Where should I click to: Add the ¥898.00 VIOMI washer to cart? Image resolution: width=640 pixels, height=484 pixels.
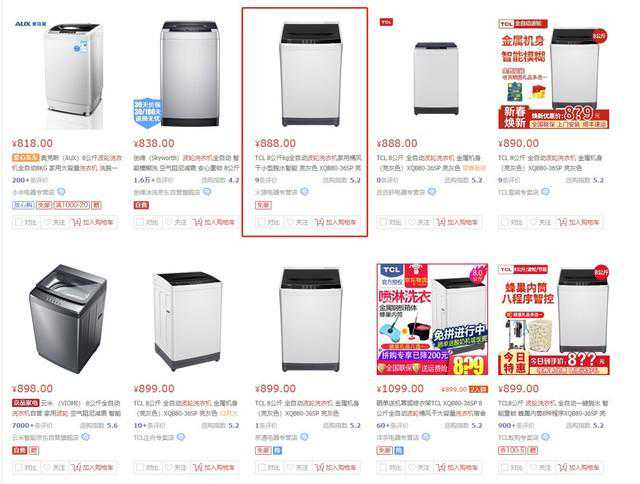coord(93,467)
